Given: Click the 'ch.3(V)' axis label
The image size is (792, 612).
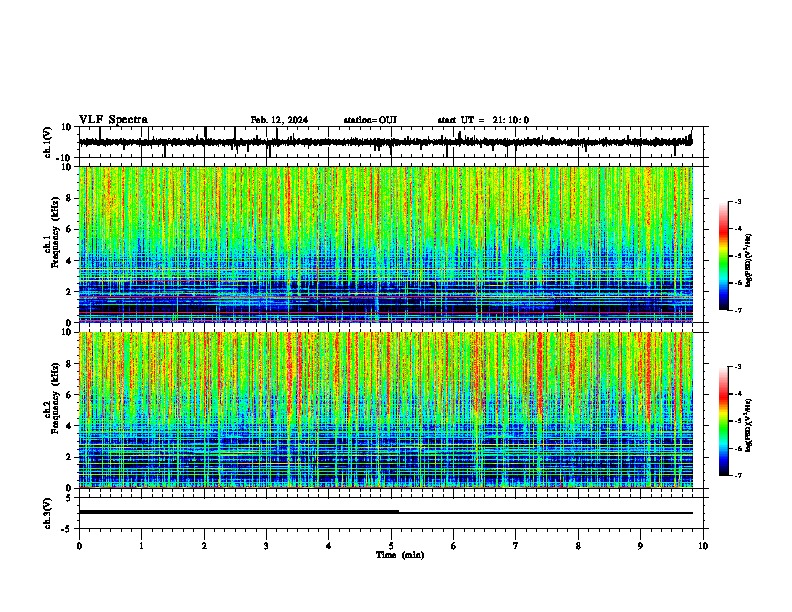Looking at the screenshot, I should [x=47, y=513].
